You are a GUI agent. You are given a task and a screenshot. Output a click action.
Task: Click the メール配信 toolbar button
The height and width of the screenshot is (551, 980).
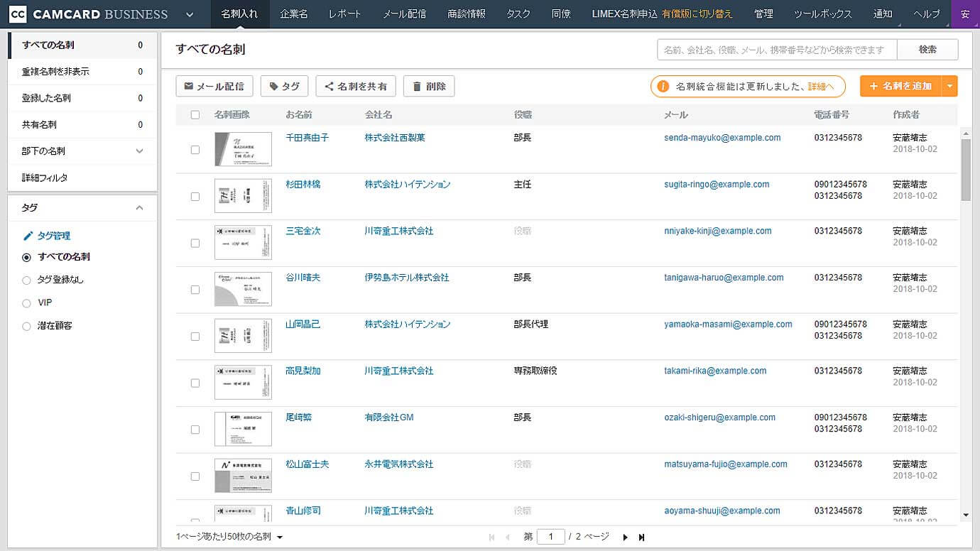point(214,87)
